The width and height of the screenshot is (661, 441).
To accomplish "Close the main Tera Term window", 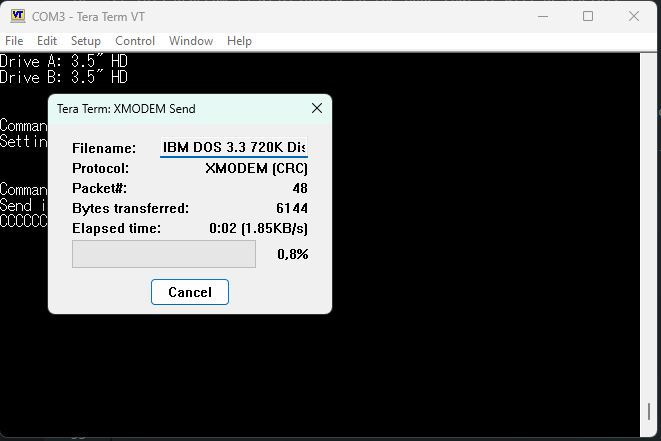I will (634, 16).
